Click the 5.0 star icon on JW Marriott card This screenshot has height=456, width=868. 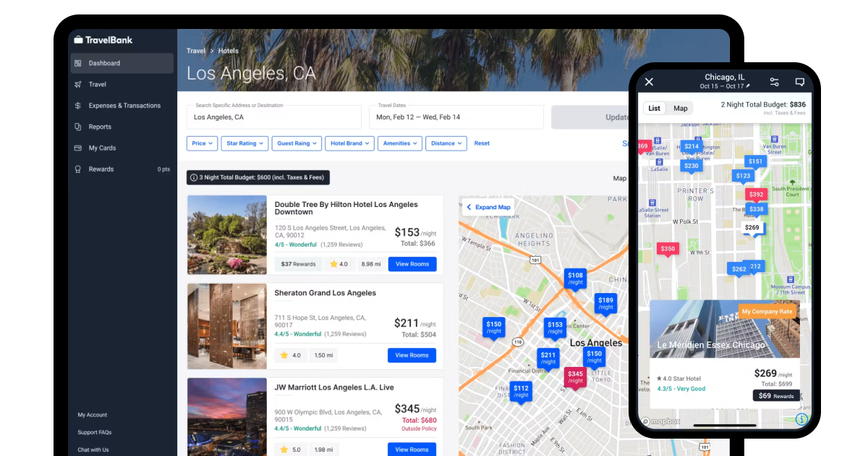[x=284, y=449]
